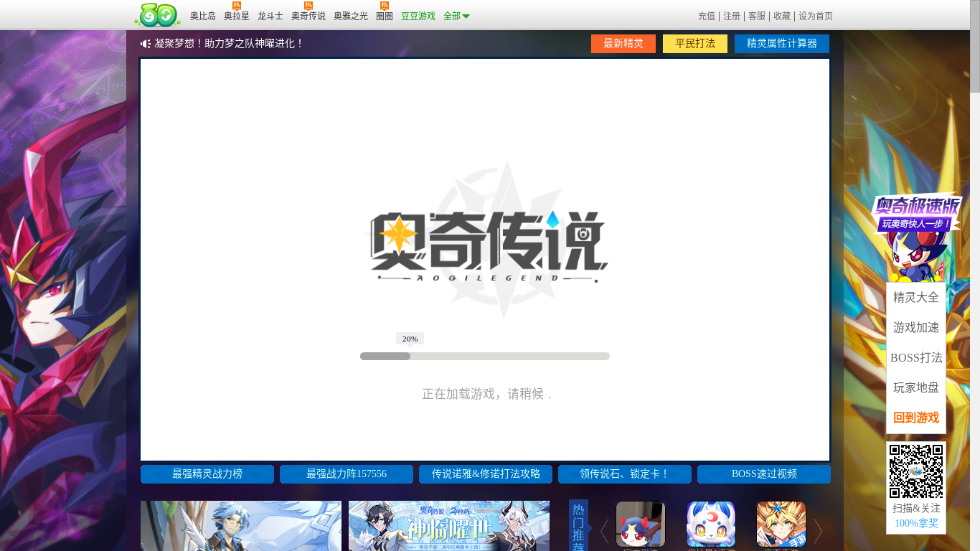This screenshot has height=551, width=980.
Task: Open 精灵大全 in the side panel
Action: point(916,297)
